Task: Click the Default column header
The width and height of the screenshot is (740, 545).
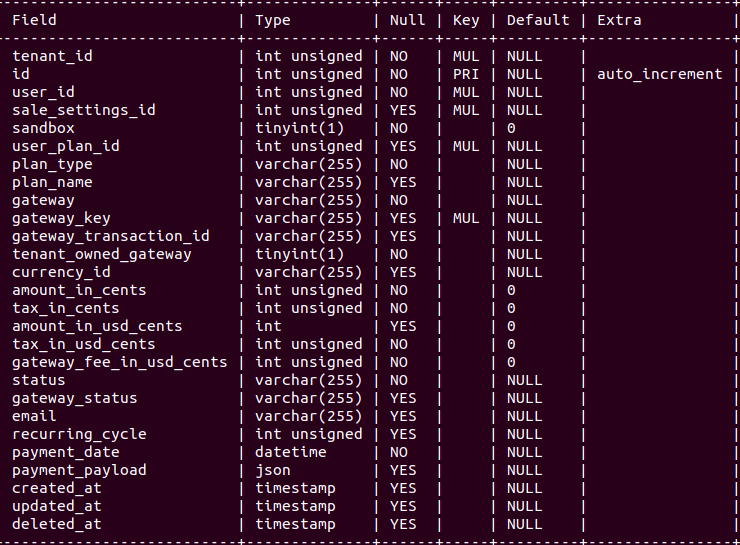Action: coord(538,20)
